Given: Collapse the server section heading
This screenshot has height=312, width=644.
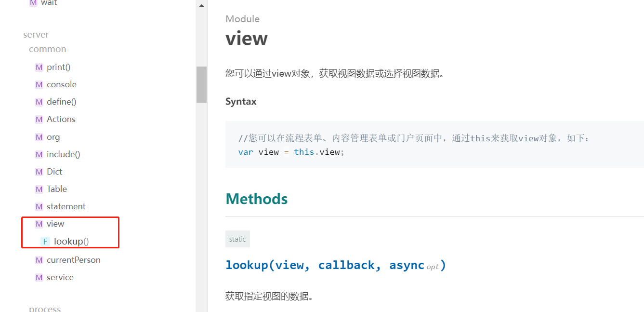Looking at the screenshot, I should [x=36, y=35].
